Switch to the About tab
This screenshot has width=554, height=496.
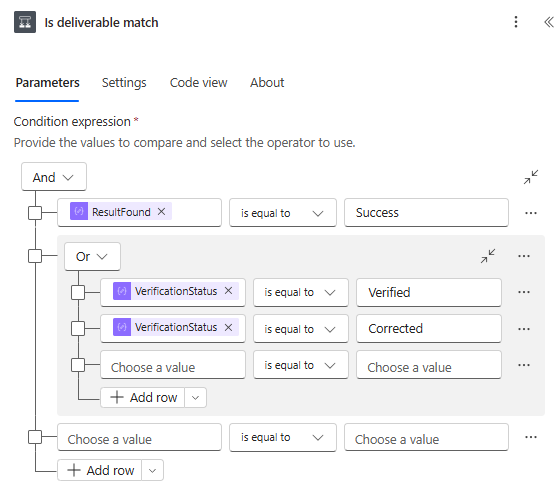267,83
